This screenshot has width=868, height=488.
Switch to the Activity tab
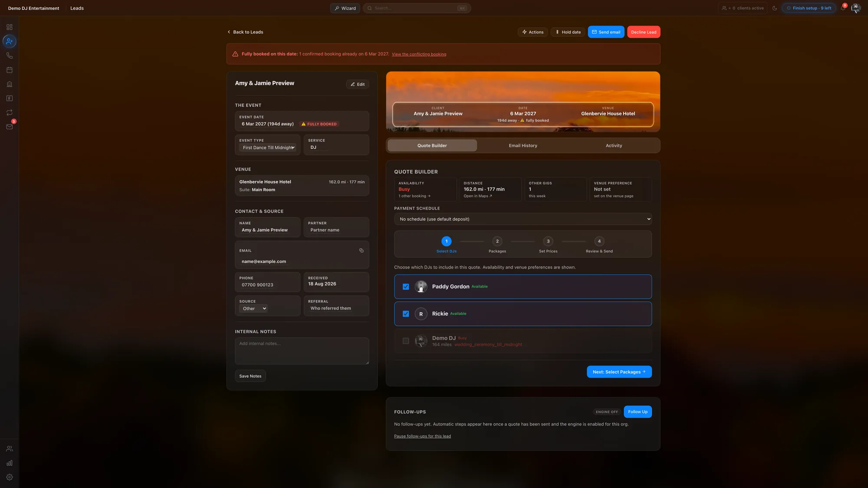[614, 146]
